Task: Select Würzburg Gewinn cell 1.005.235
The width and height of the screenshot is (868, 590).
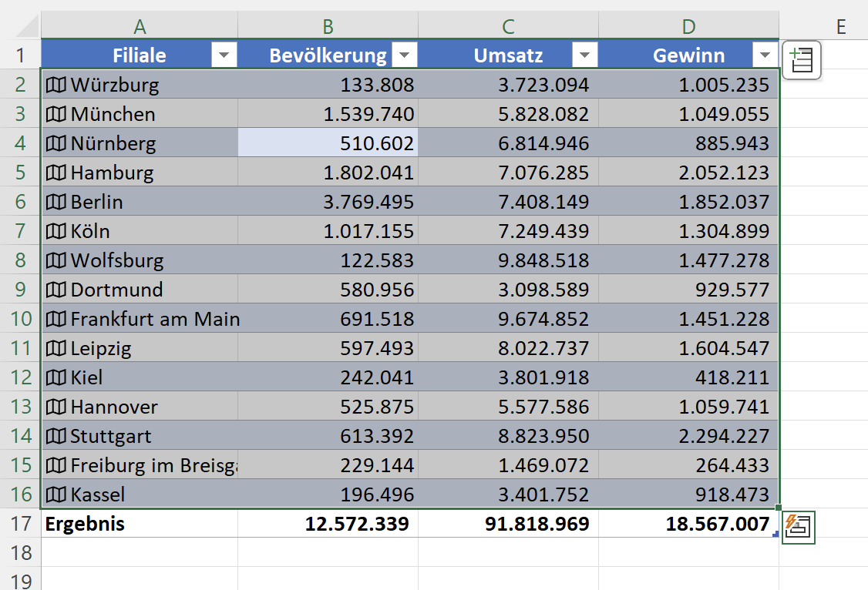Action: tap(688, 84)
